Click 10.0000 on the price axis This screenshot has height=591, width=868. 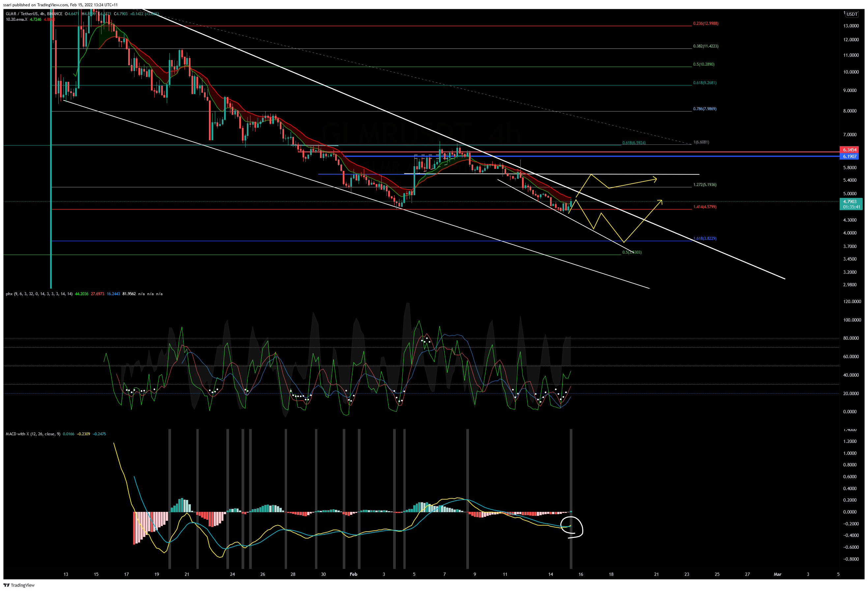[851, 72]
